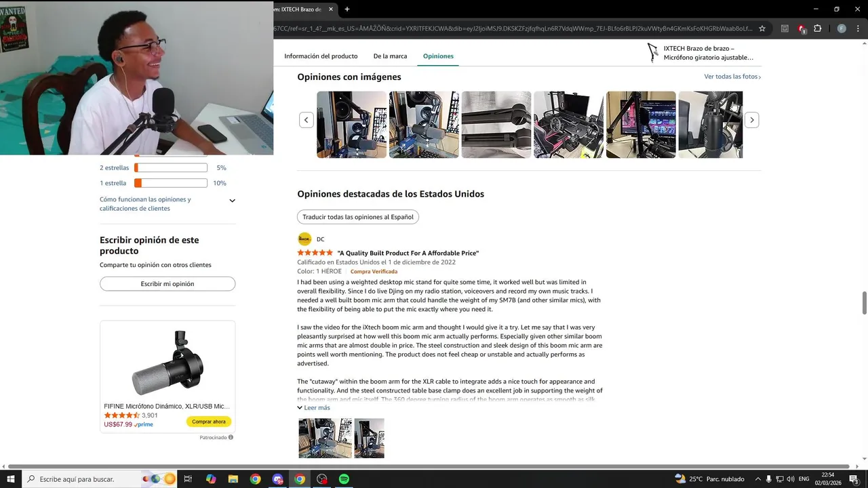868x488 pixels.
Task: Open second carousel review image
Action: click(424, 125)
